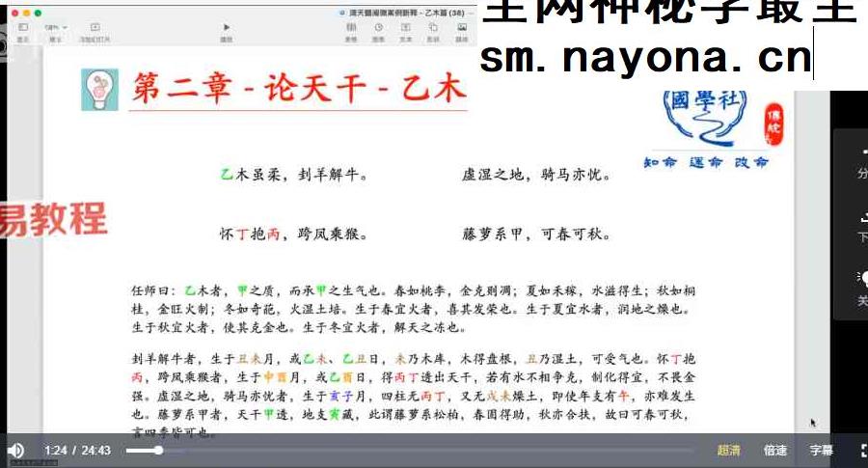Toggle 字幕 subtitles in the player
Screen dimensions: 868x468
[821, 451]
